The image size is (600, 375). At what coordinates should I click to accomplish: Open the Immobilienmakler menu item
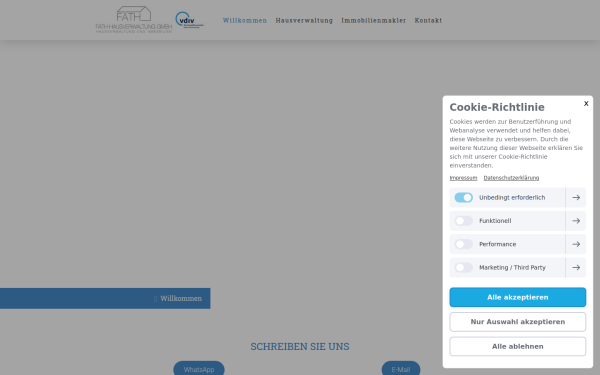coord(374,20)
